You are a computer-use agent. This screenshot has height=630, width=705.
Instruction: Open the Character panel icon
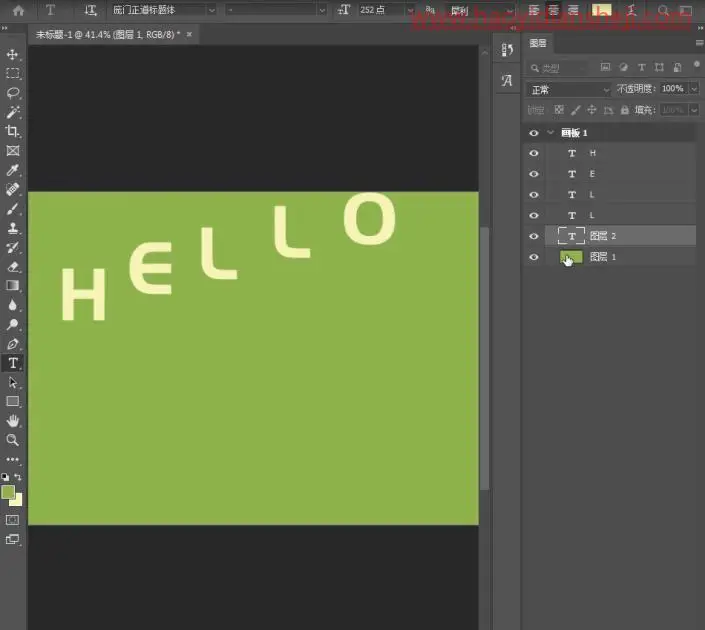[x=507, y=80]
